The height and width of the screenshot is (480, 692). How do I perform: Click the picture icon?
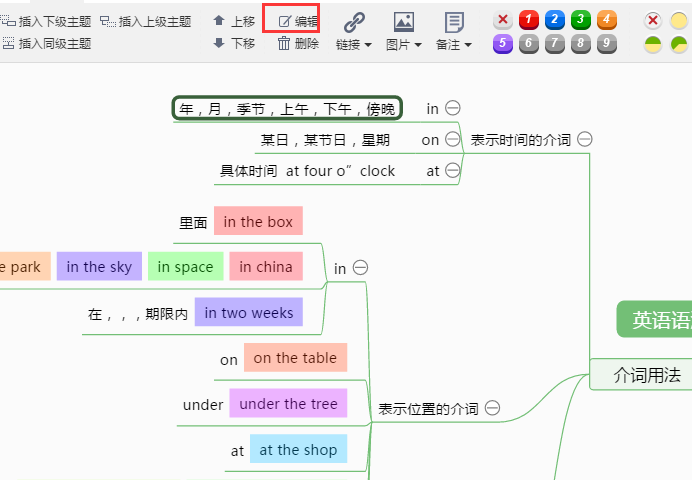tap(404, 22)
